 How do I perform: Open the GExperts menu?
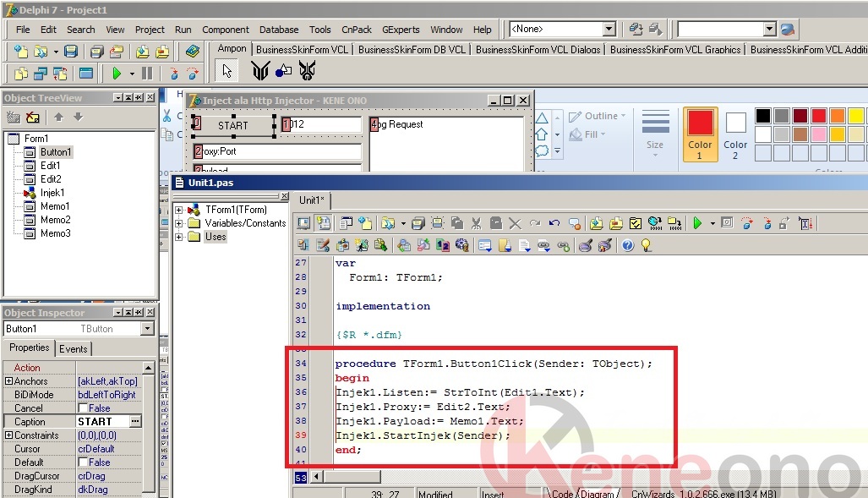(401, 30)
